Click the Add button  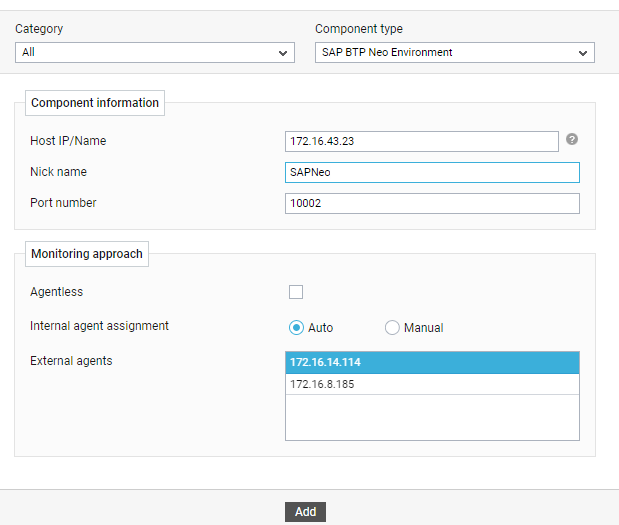pos(306,512)
